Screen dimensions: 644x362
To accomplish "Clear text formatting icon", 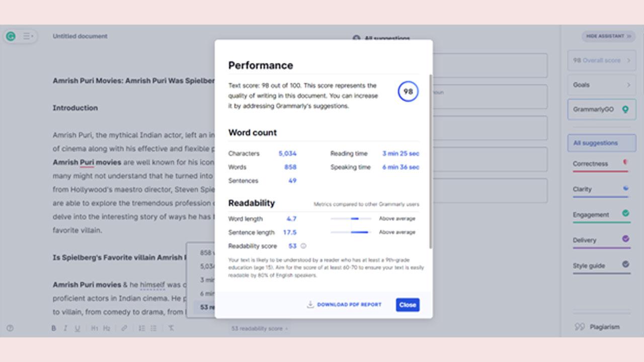I will 171,328.
